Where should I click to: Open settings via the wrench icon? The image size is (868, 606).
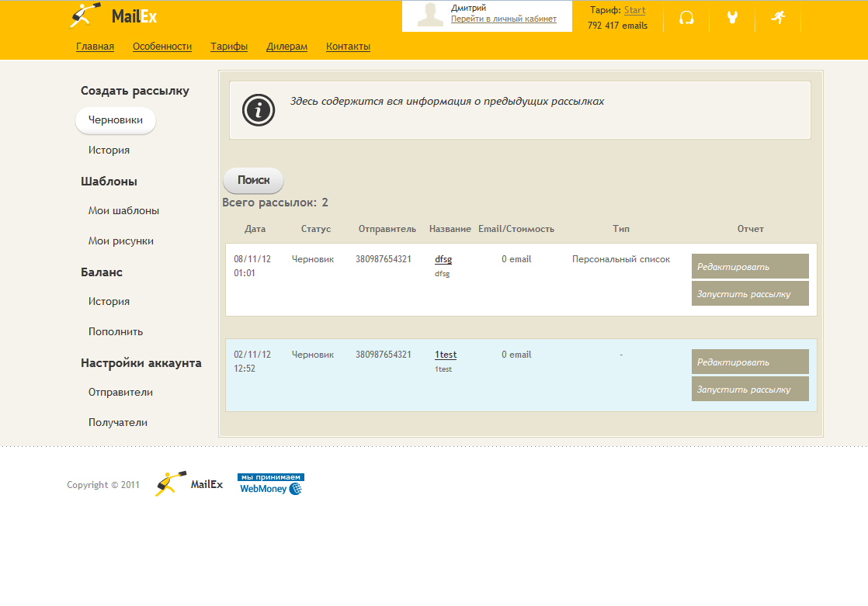732,18
